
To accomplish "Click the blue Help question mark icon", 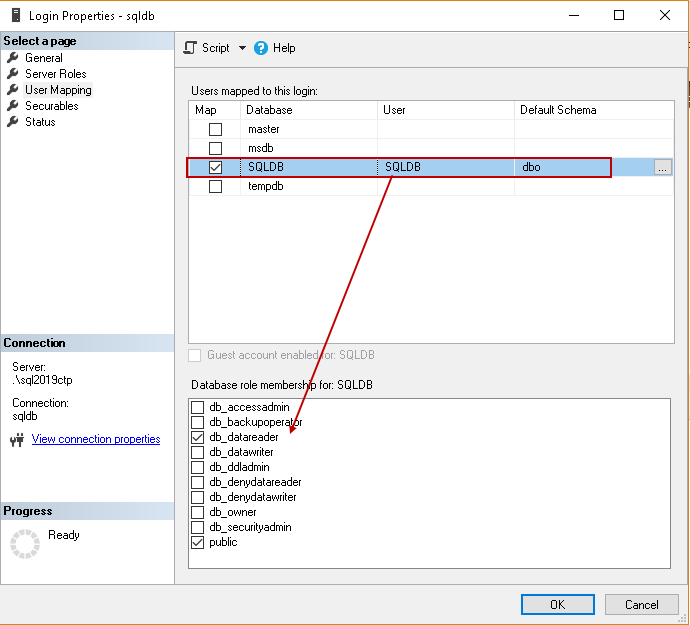I will [x=261, y=48].
